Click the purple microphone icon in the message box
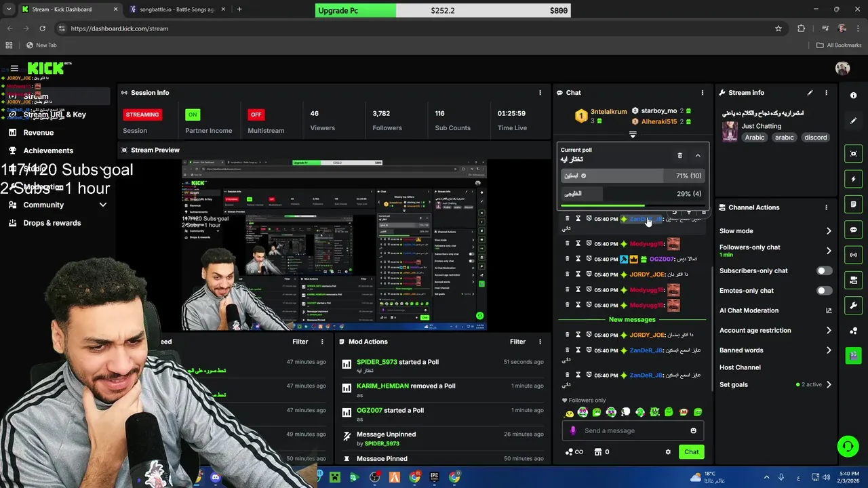 (573, 431)
